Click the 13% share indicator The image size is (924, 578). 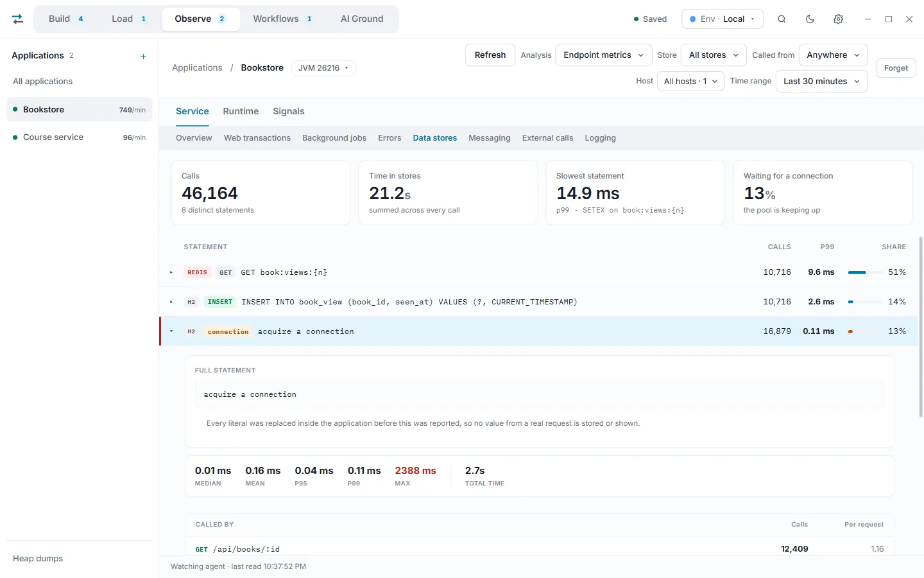(x=864, y=331)
